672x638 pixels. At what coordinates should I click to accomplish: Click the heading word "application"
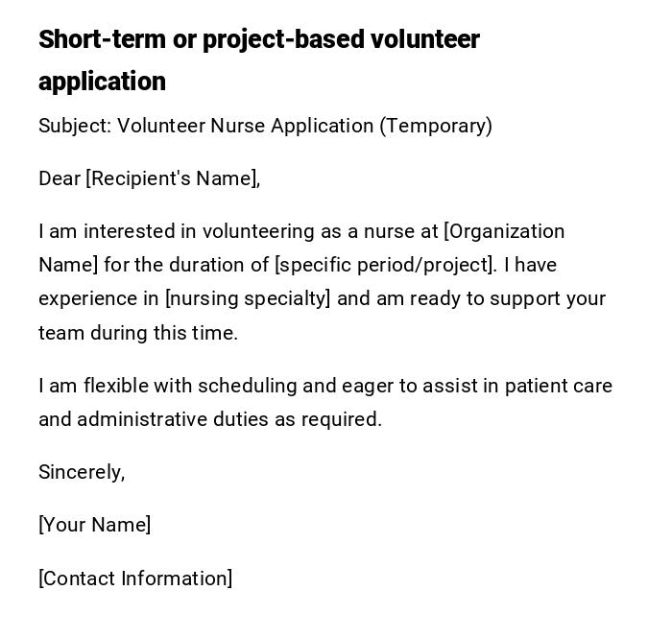tap(102, 82)
